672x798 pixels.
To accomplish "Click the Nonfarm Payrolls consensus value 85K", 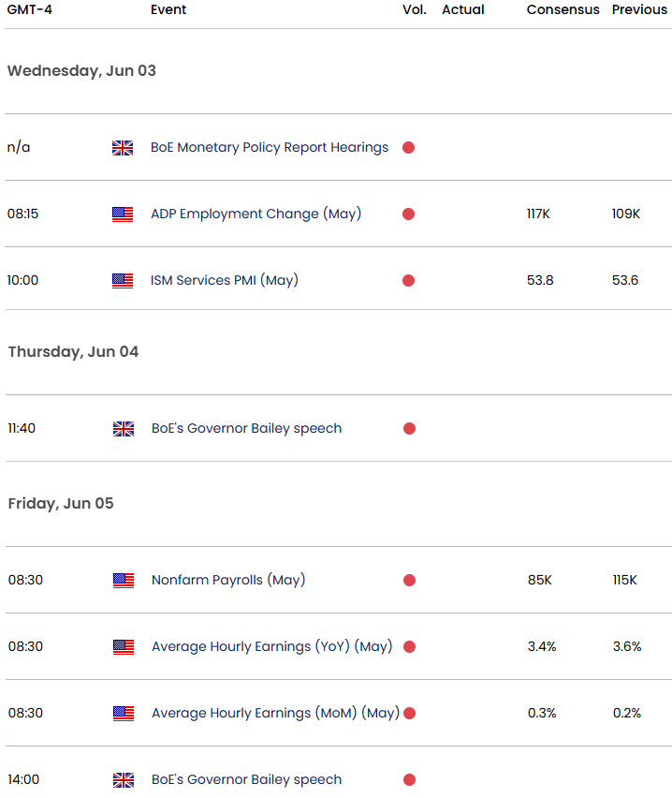I will pyautogui.click(x=540, y=580).
